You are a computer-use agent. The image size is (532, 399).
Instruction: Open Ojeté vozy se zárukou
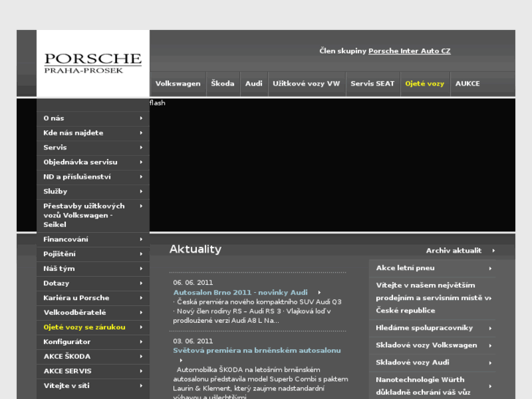(93, 327)
